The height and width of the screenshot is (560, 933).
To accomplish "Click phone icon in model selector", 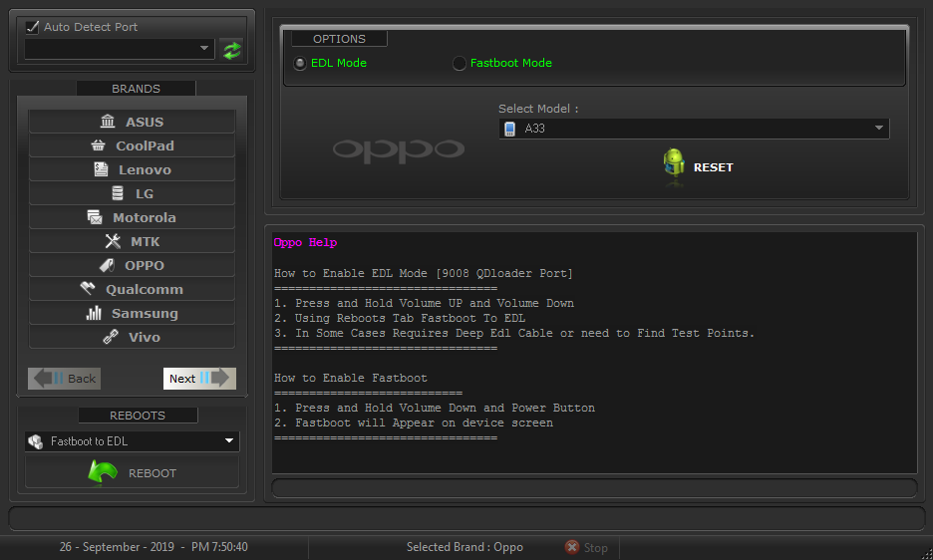I will coord(510,129).
